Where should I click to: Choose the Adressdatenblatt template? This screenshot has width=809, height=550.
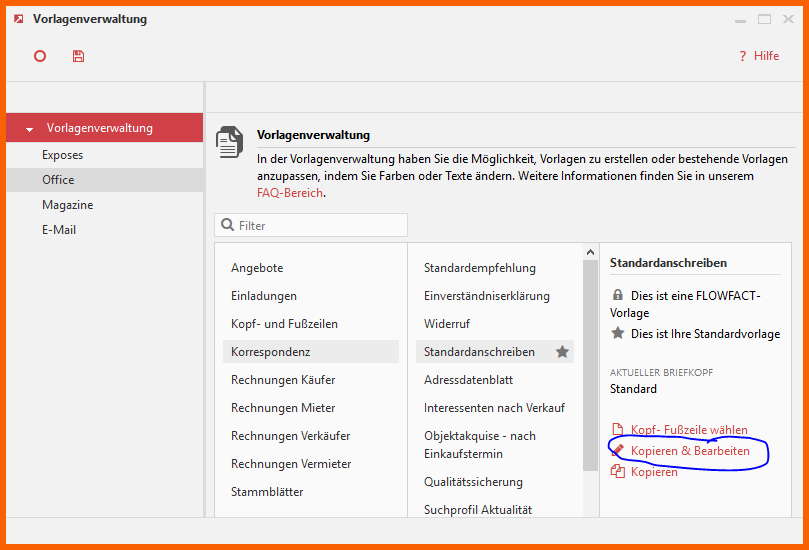point(468,380)
